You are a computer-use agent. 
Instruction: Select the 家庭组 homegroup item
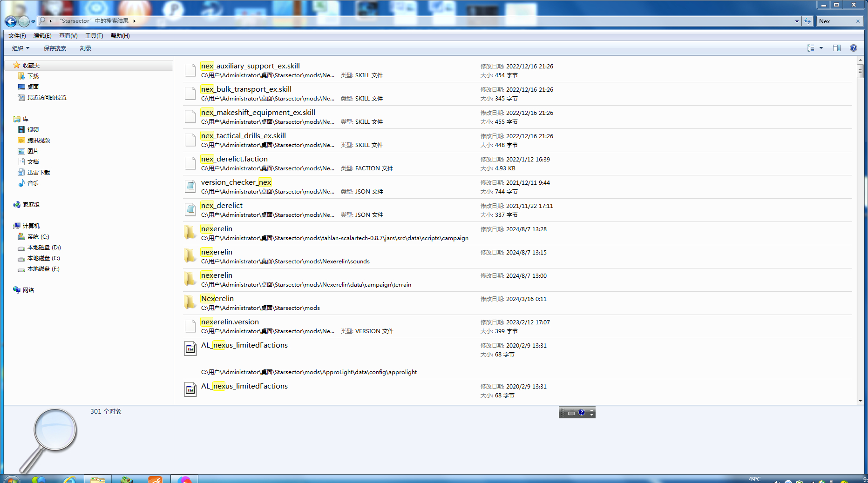pyautogui.click(x=31, y=205)
